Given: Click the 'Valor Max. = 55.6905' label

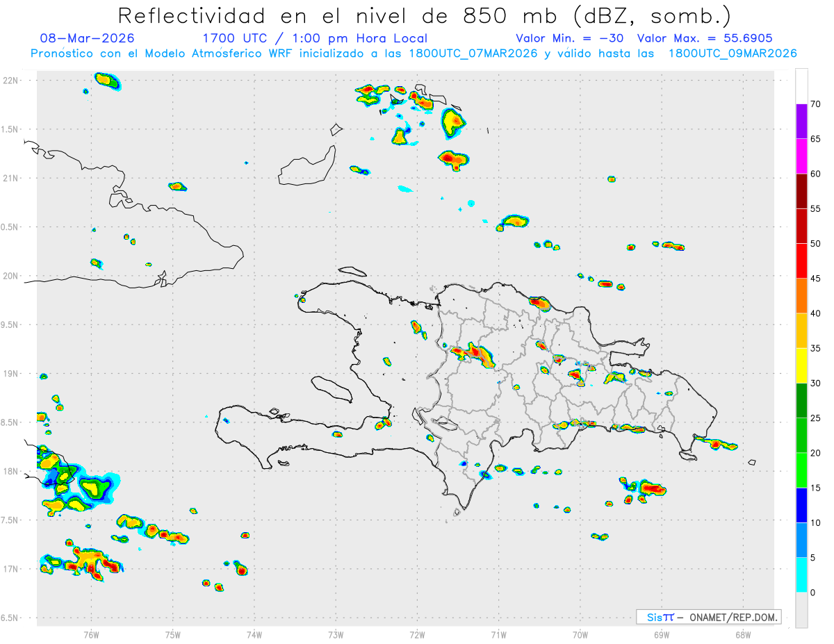Looking at the screenshot, I should [705, 38].
